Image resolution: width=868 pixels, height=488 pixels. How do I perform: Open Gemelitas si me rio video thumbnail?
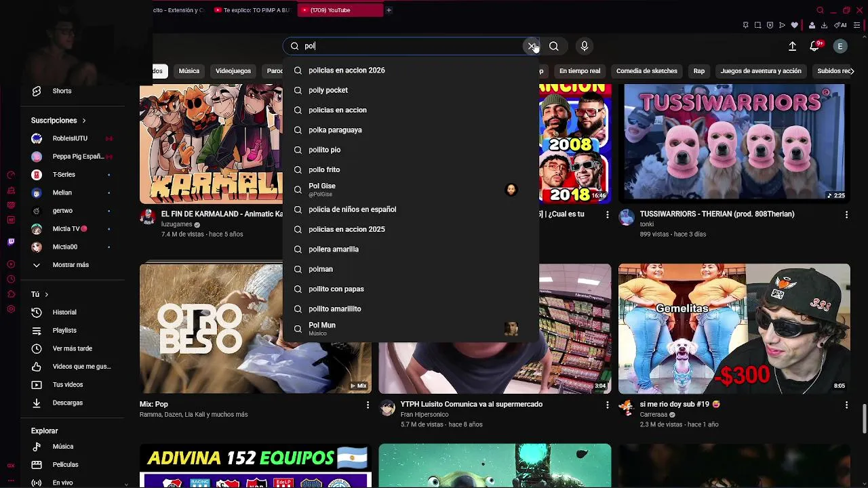pos(734,329)
